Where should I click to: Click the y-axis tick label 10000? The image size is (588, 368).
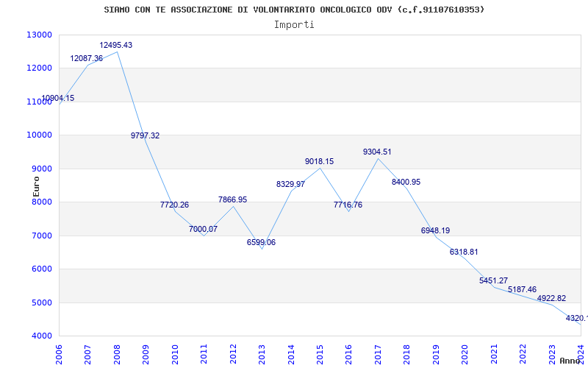tap(40, 135)
